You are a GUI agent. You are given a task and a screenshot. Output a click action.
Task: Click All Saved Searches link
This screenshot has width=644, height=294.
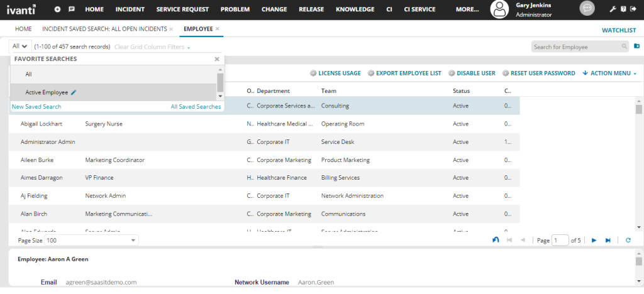pyautogui.click(x=196, y=107)
